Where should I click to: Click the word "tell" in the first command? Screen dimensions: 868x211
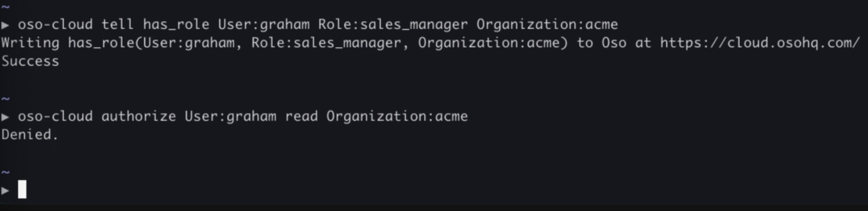click(117, 24)
